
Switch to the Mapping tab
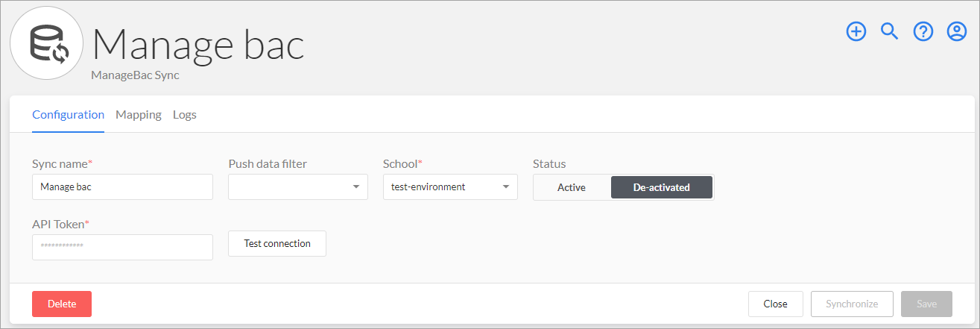pos(139,115)
